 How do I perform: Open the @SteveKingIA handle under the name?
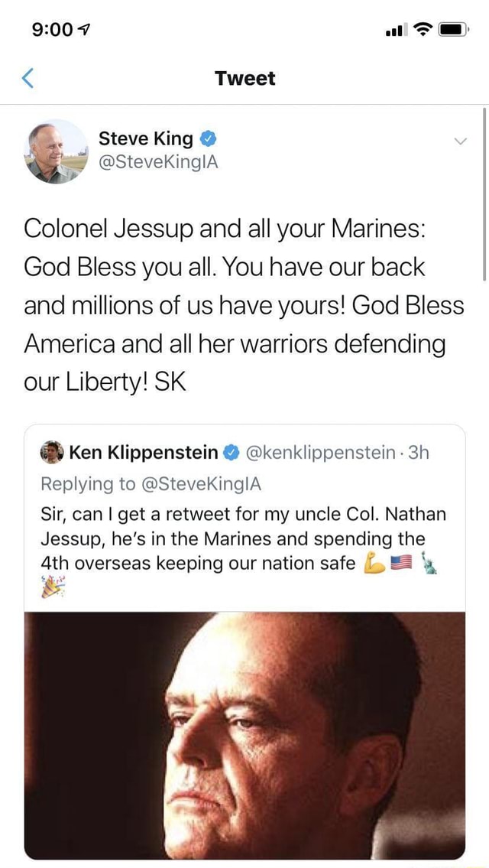[159, 161]
